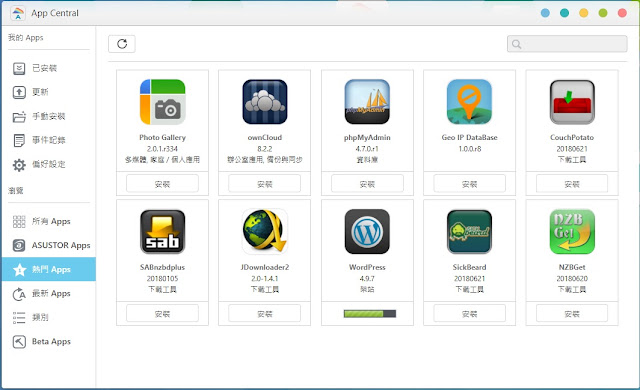Click the magnifier icon in search box
The height and width of the screenshot is (390, 640).
(516, 44)
